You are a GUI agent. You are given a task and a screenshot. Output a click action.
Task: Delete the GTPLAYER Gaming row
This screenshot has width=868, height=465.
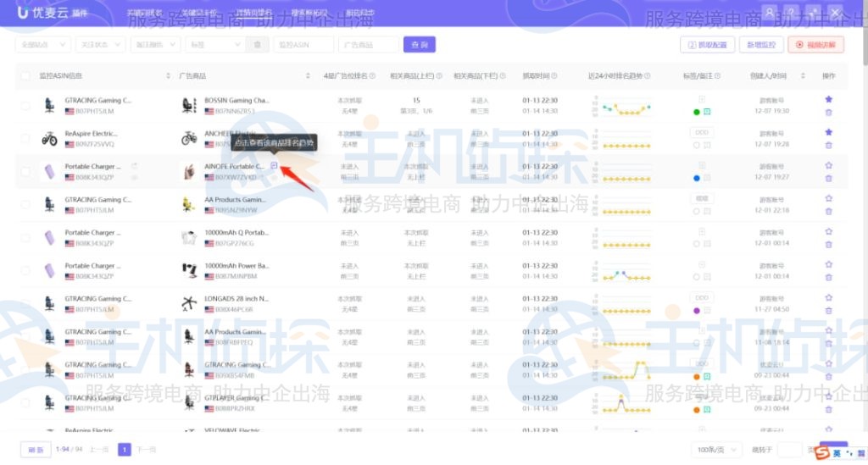(828, 410)
